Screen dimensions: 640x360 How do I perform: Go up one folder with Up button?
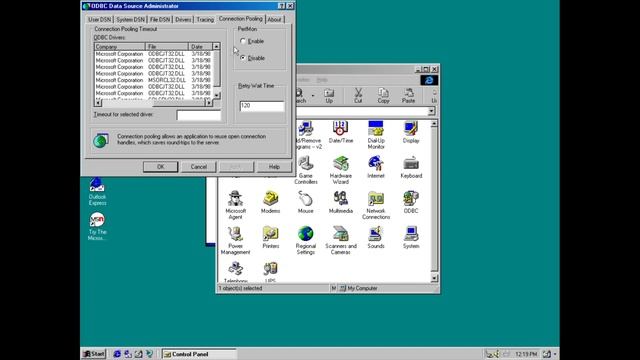[x=329, y=96]
